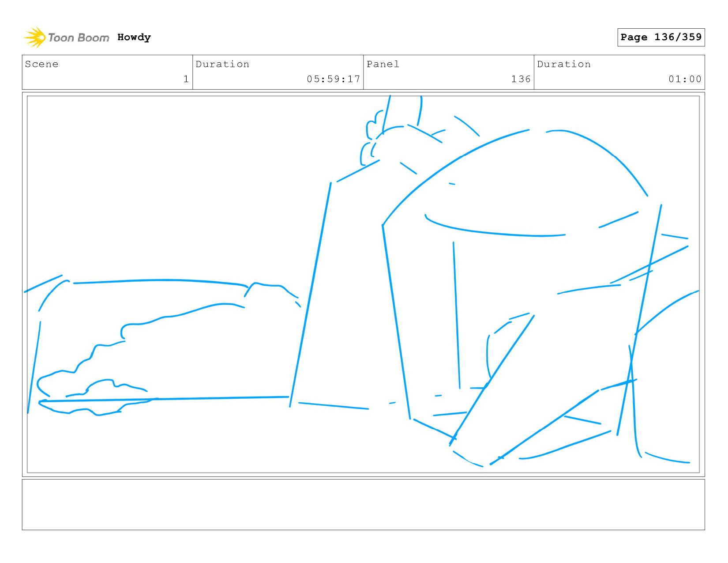Click the panel duration value '01:00'
Image resolution: width=728 pixels, height=563 pixels.
point(685,79)
